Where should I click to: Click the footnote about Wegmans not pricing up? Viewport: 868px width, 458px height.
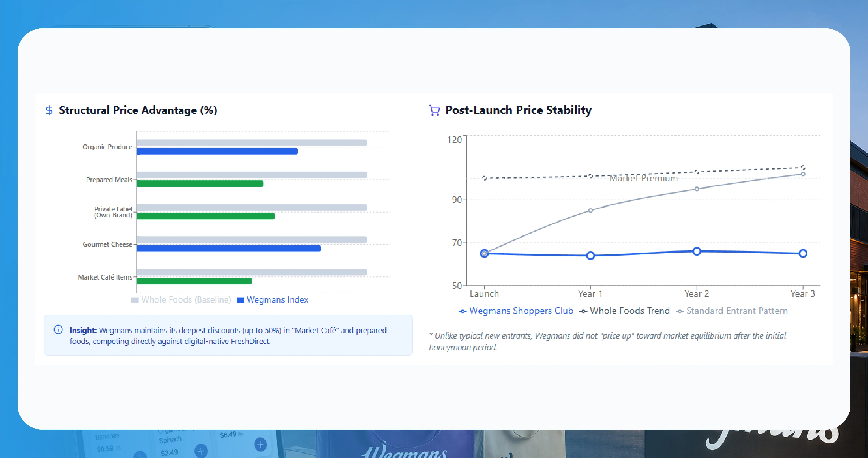coord(607,341)
